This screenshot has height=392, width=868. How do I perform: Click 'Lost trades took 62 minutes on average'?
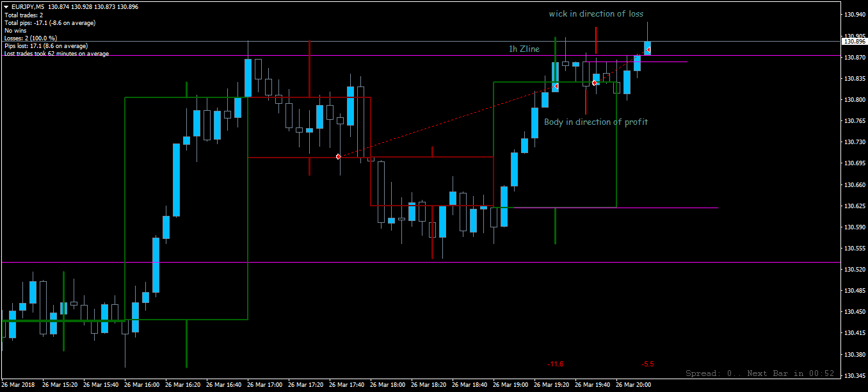(56, 54)
